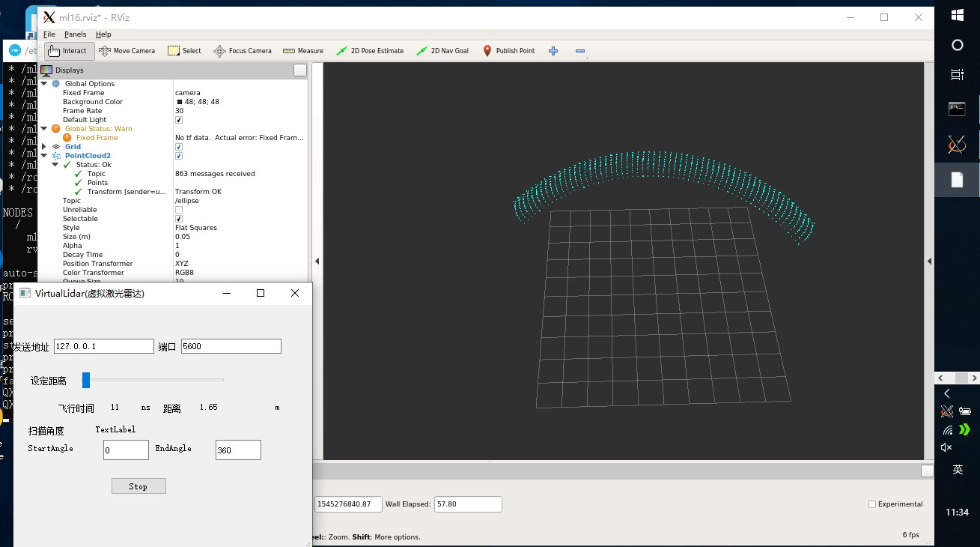
Task: Activate the Move Camera tool
Action: point(127,51)
